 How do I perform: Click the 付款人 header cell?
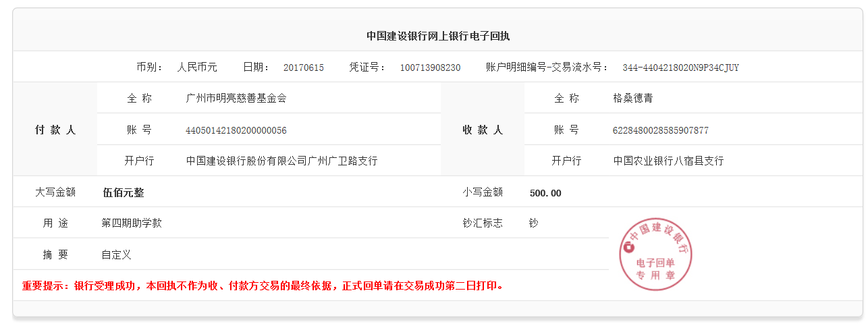click(x=55, y=130)
